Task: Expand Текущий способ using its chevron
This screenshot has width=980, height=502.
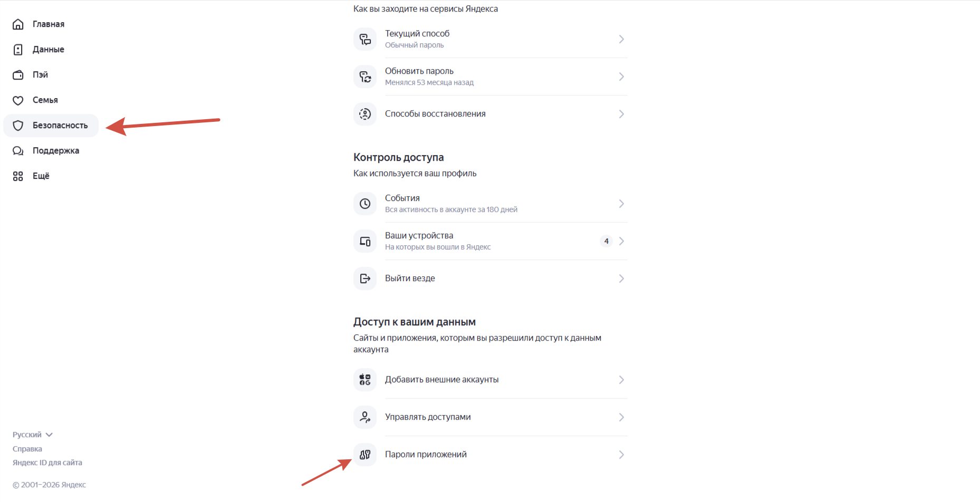Action: coord(621,39)
